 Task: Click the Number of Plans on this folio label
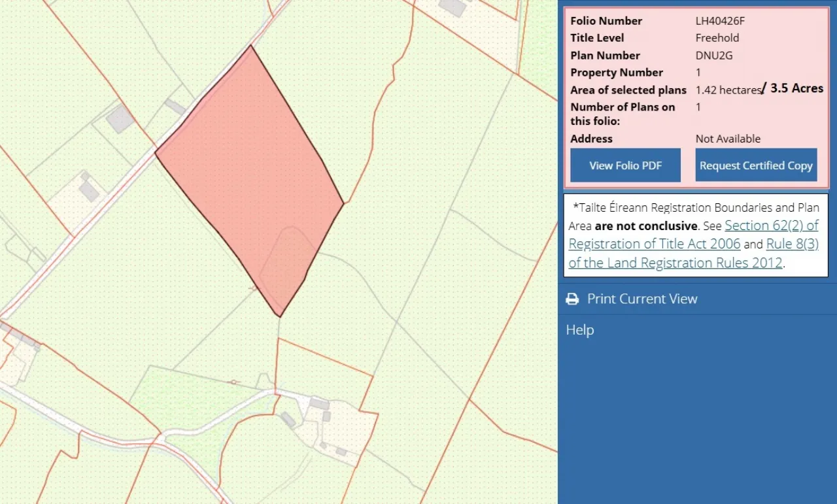pyautogui.click(x=622, y=112)
